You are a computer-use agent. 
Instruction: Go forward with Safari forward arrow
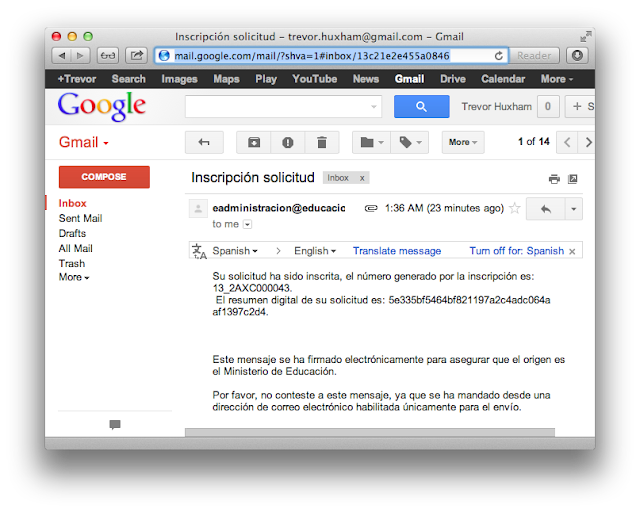pyautogui.click(x=80, y=56)
